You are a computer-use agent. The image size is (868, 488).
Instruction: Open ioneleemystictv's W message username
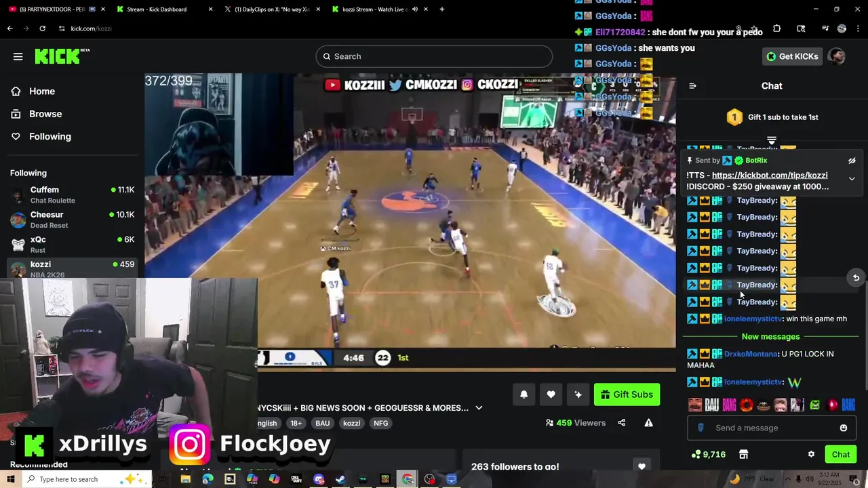(753, 382)
